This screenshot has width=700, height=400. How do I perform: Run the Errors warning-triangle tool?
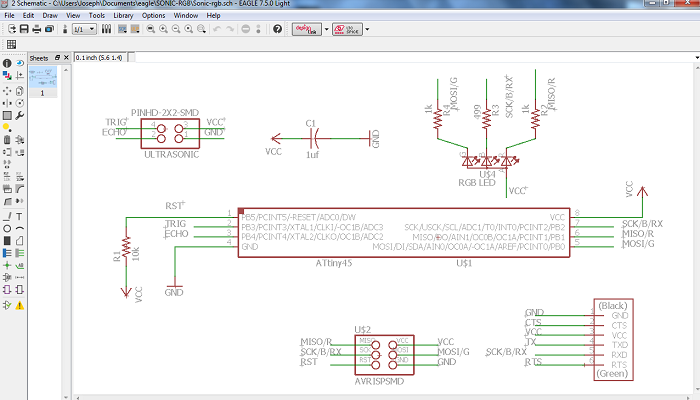point(20,305)
